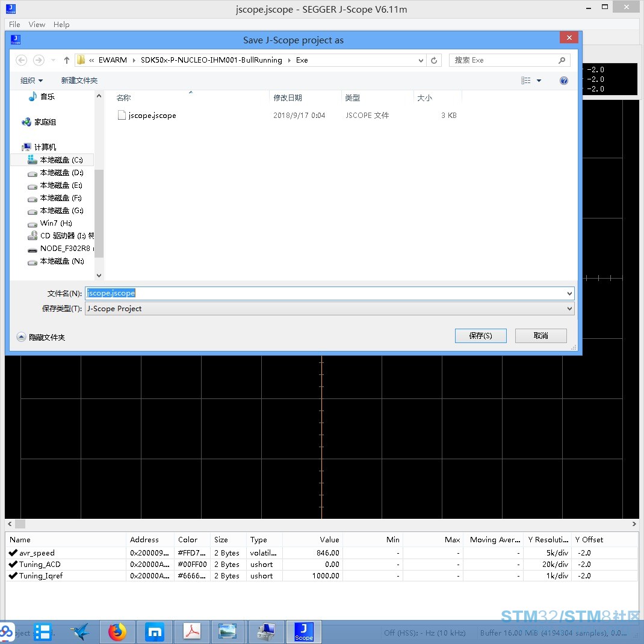Click the search magnifier icon

click(562, 60)
